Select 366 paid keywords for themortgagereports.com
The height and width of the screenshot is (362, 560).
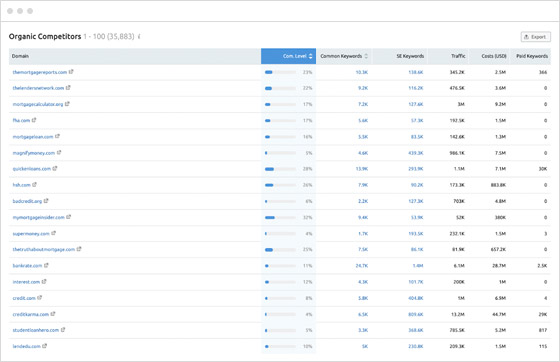pos(543,72)
